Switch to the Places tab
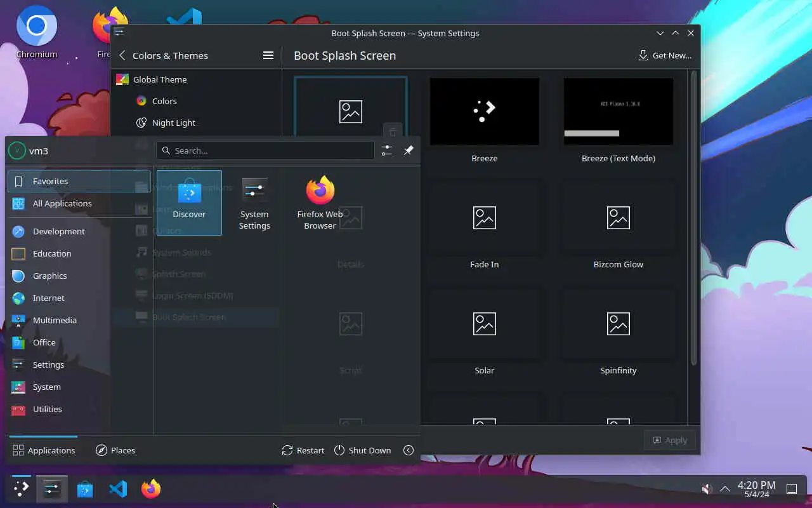 point(115,450)
